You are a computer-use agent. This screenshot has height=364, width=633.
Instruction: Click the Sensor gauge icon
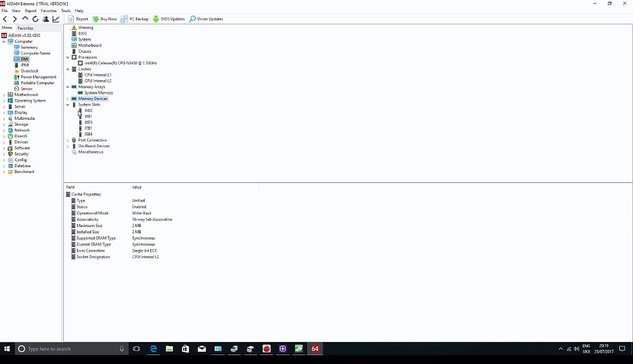(17, 89)
